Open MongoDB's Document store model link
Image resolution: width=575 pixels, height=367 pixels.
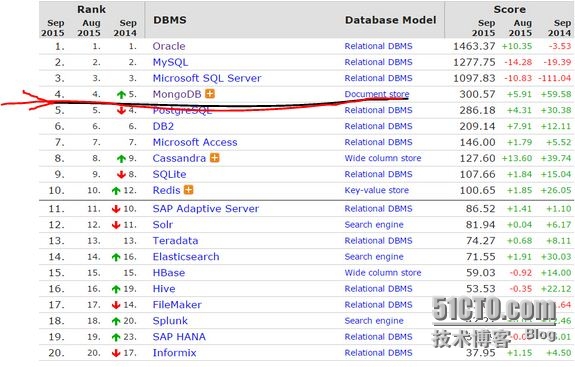coord(377,94)
